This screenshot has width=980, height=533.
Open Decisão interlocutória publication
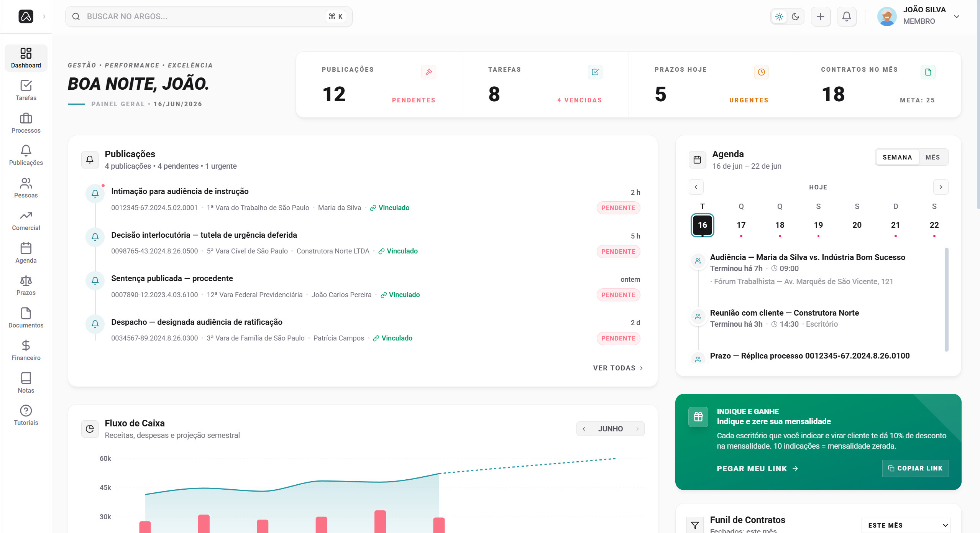[204, 235]
